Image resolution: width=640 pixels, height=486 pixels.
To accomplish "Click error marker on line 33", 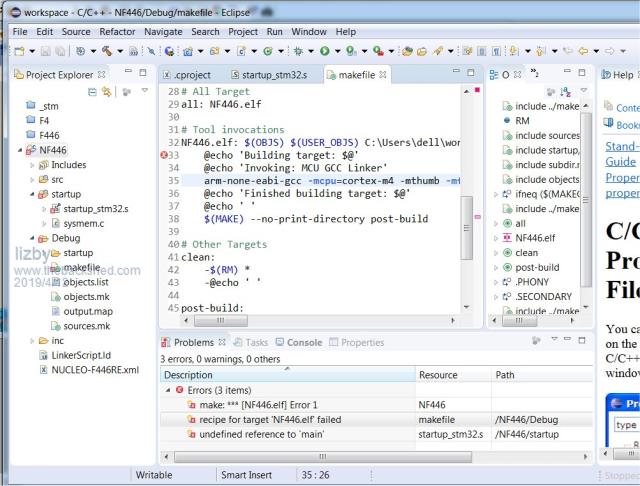I will tap(163, 155).
